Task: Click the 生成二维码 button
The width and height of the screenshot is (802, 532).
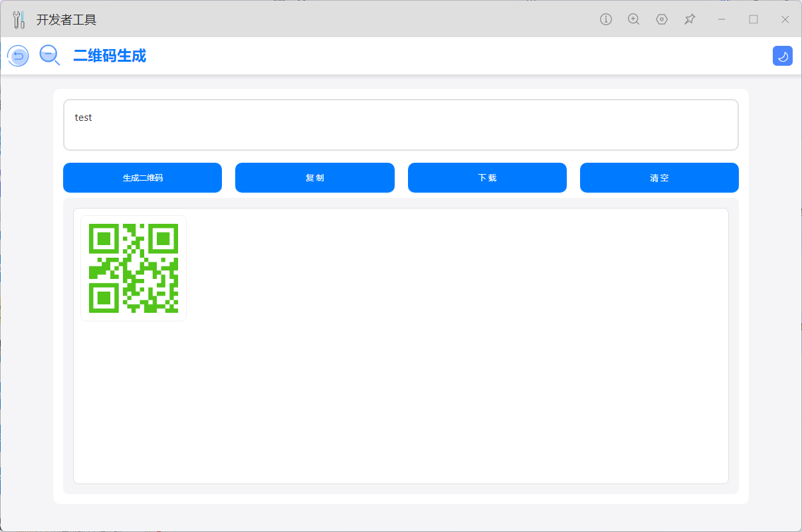Action: pos(142,178)
